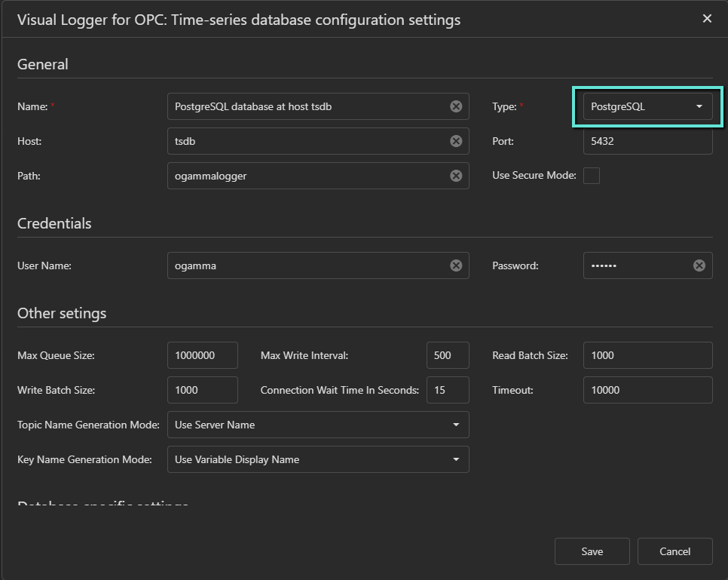Screen dimensions: 728x580
Task: Clear the Password field
Action: point(699,265)
